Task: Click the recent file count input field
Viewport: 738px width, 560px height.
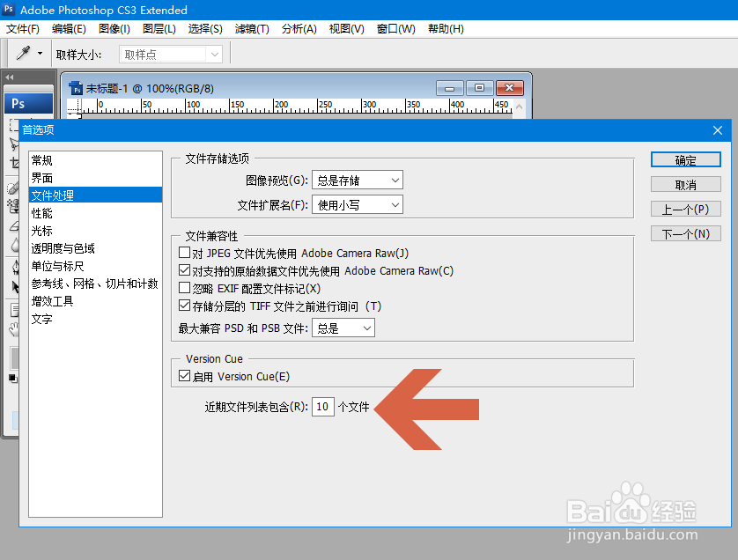Action: pyautogui.click(x=322, y=407)
